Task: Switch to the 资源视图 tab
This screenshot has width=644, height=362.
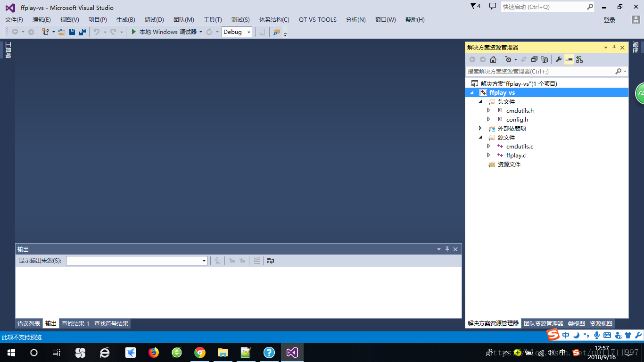Action: pyautogui.click(x=601, y=323)
